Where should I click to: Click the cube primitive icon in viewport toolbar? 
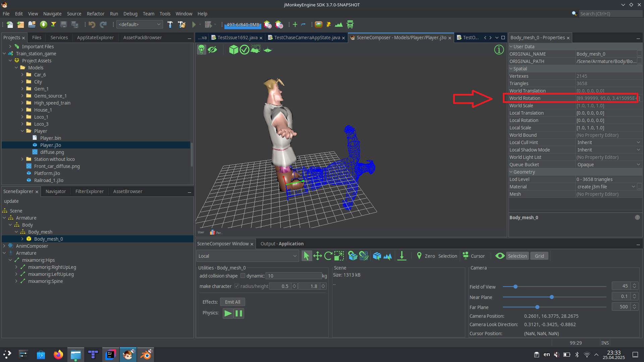[233, 50]
